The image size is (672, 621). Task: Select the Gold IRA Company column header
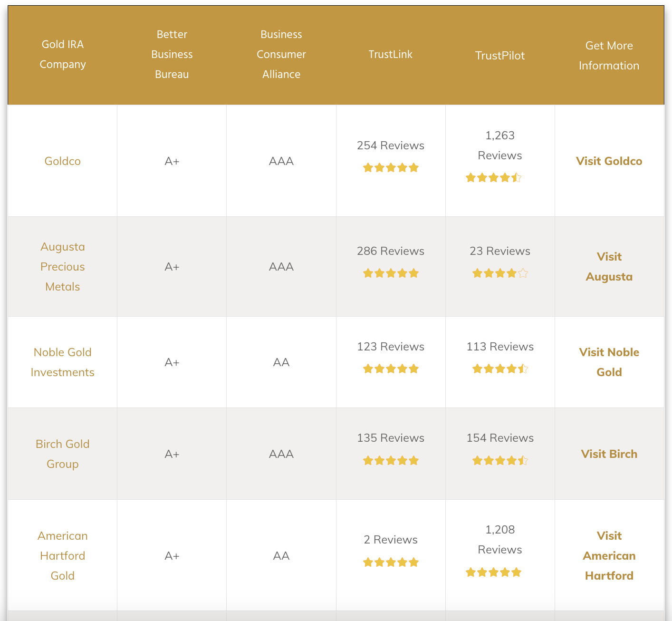point(63,54)
